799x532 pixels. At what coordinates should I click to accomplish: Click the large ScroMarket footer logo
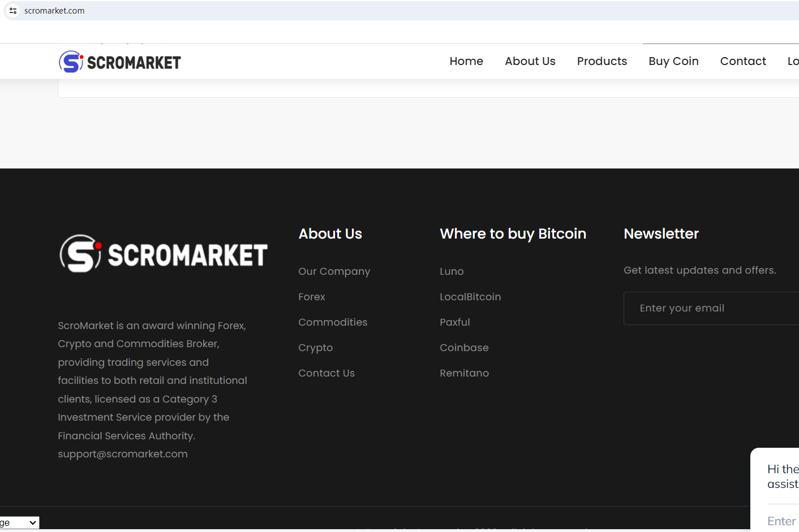pos(164,254)
